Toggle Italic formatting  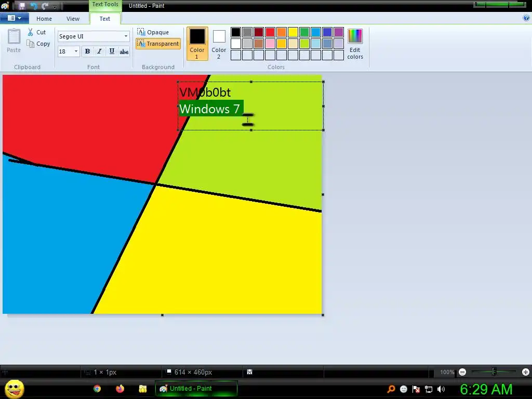pyautogui.click(x=99, y=51)
